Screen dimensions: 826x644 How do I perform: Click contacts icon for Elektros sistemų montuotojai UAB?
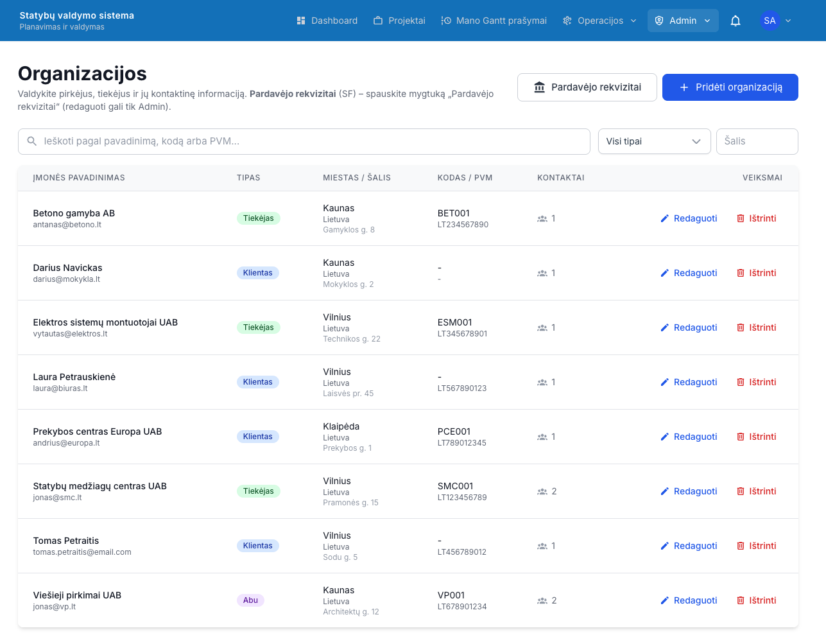(x=542, y=327)
